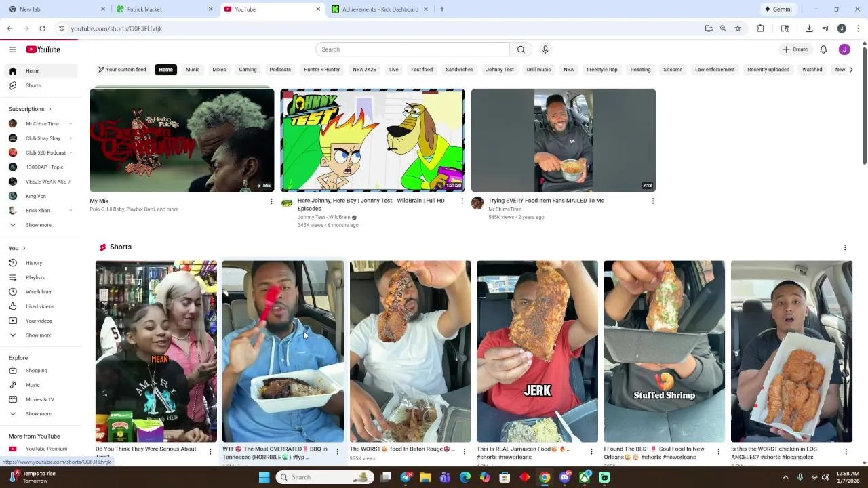Open taskbar volume control
This screenshot has width=868, height=488.
[x=825, y=477]
